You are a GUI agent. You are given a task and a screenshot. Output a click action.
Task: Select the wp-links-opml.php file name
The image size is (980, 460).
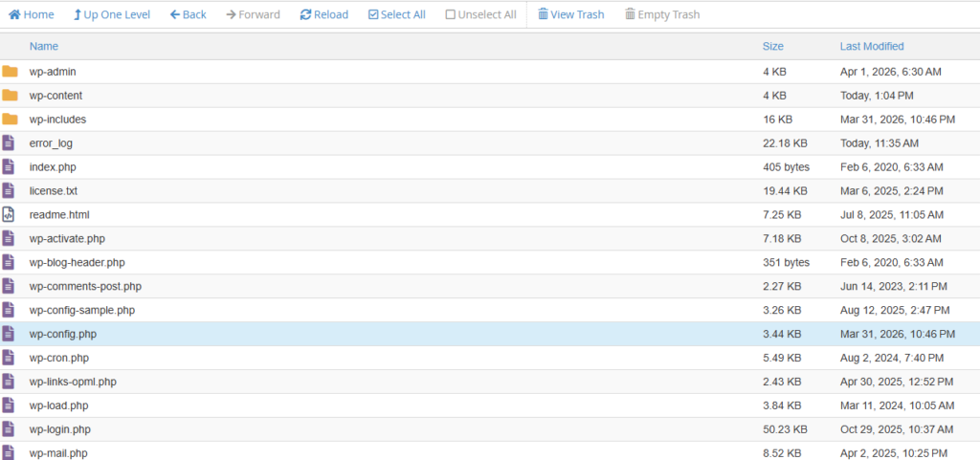coord(73,382)
